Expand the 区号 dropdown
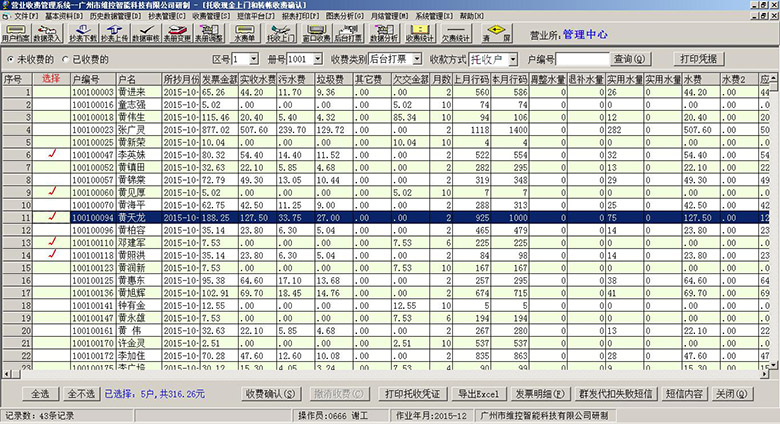The height and width of the screenshot is (424, 780). [254, 59]
